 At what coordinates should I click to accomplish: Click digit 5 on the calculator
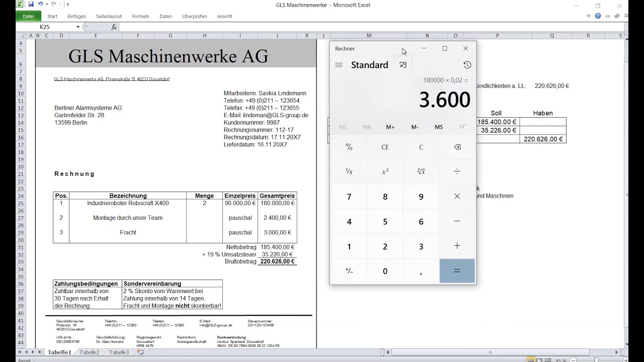click(385, 221)
